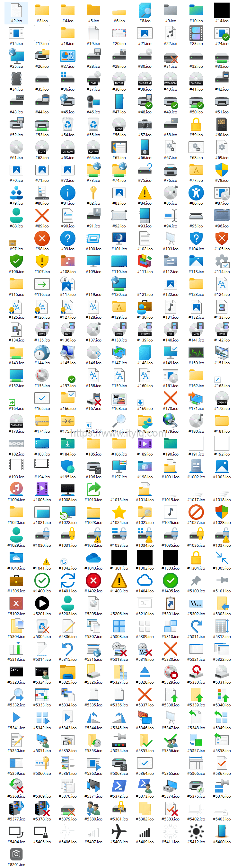The width and height of the screenshot is (237, 868).
Task: Click the magnifier search icon #5332.ico
Action: pos(16,695)
